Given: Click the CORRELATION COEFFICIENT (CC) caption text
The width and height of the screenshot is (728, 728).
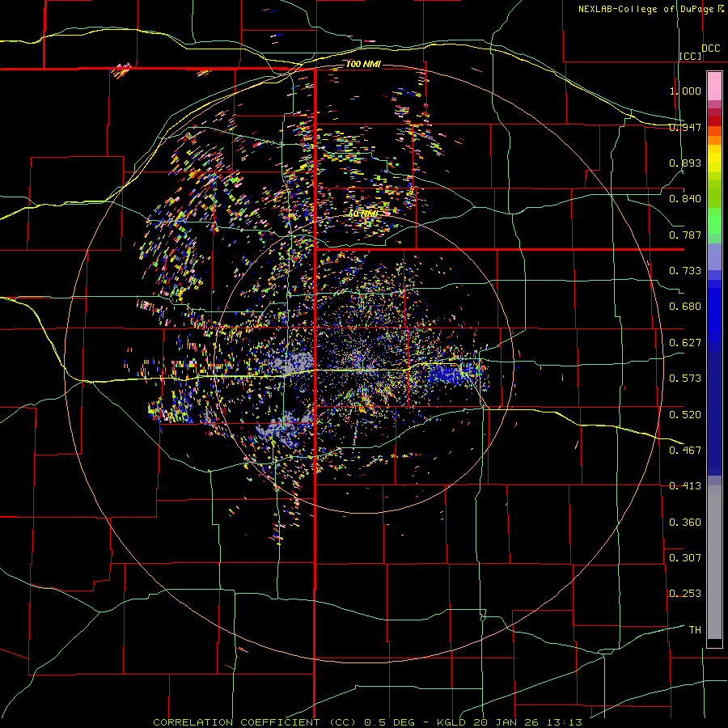Looking at the screenshot, I should pos(255,722).
